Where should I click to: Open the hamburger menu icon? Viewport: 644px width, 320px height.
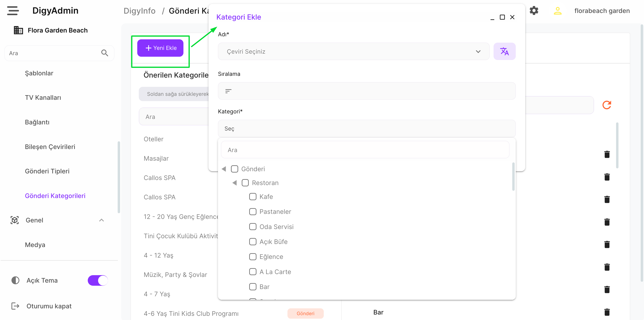13,11
